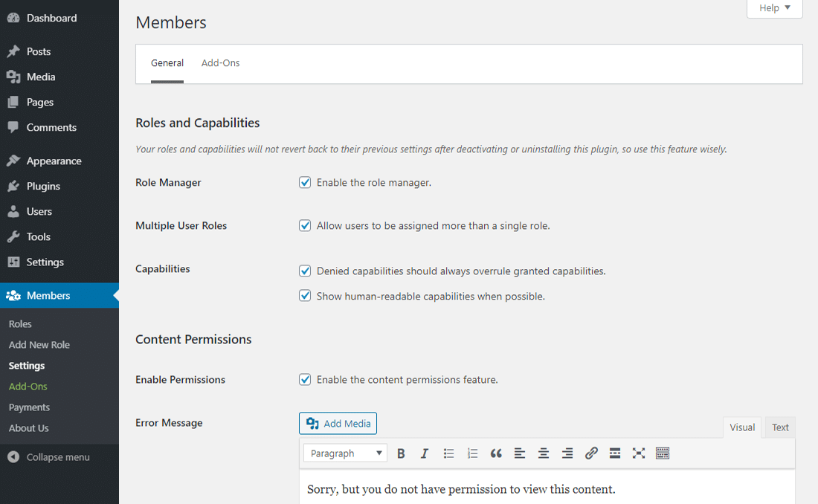The image size is (818, 504).
Task: Switch to the Add-Ons tab
Action: click(x=220, y=63)
